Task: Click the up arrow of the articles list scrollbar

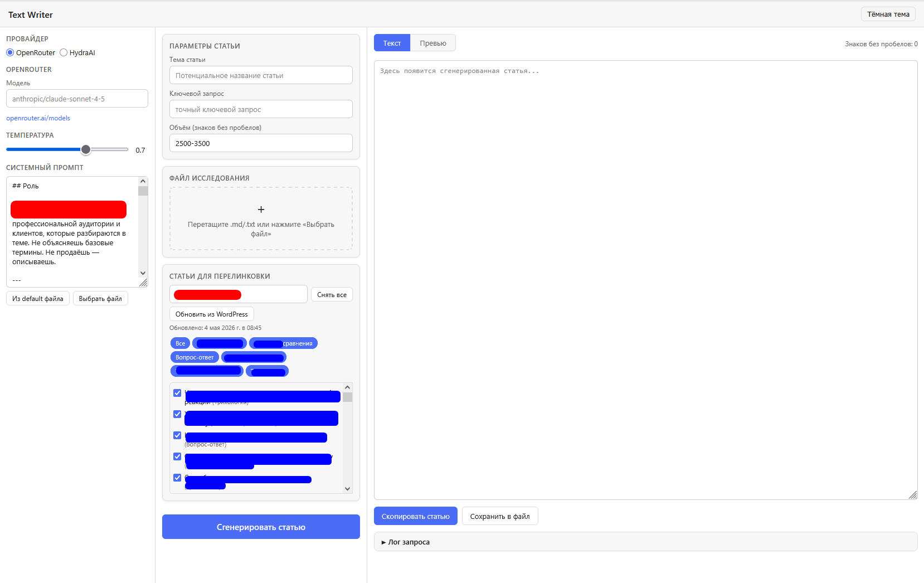Action: (x=348, y=387)
